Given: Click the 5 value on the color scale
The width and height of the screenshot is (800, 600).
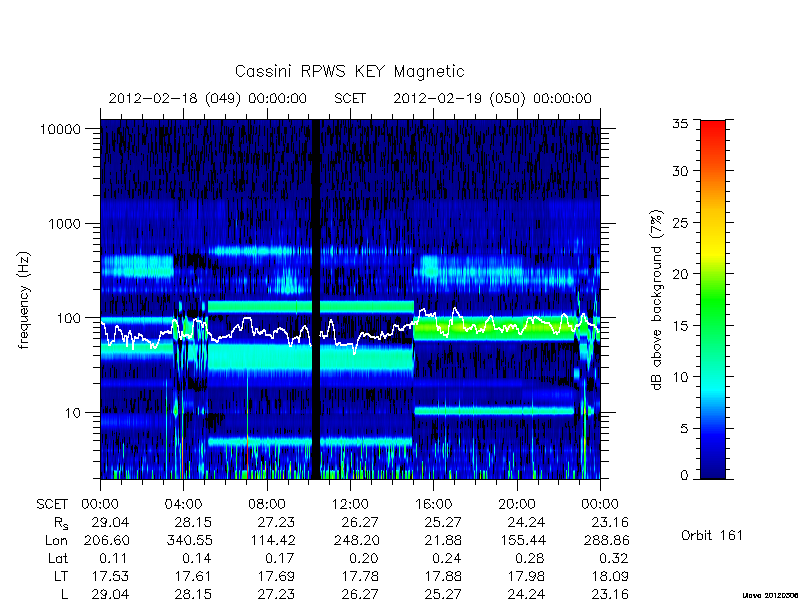Looking at the screenshot, I should coord(684,429).
